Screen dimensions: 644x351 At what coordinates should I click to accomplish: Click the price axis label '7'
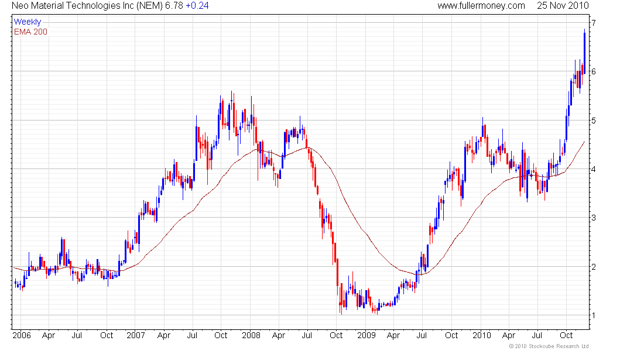pos(594,23)
